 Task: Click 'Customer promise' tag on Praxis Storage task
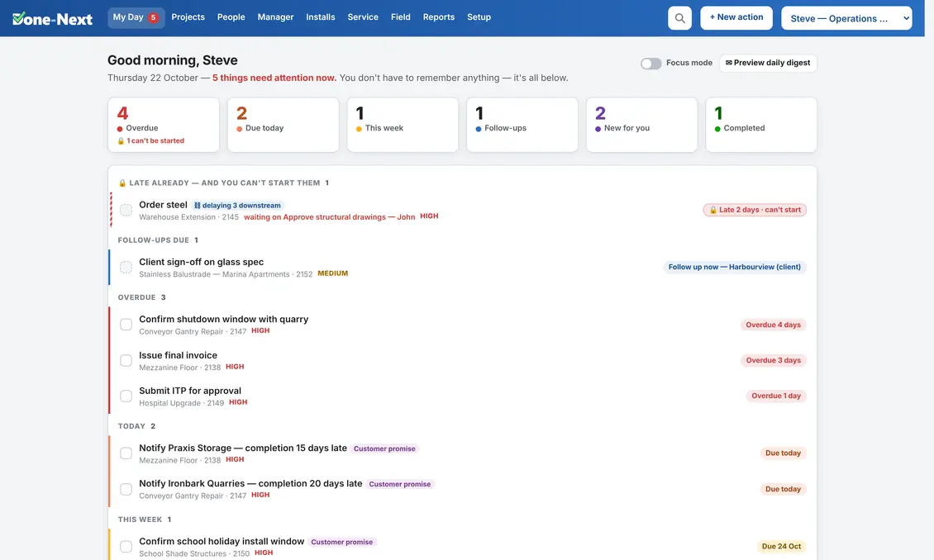click(x=384, y=448)
